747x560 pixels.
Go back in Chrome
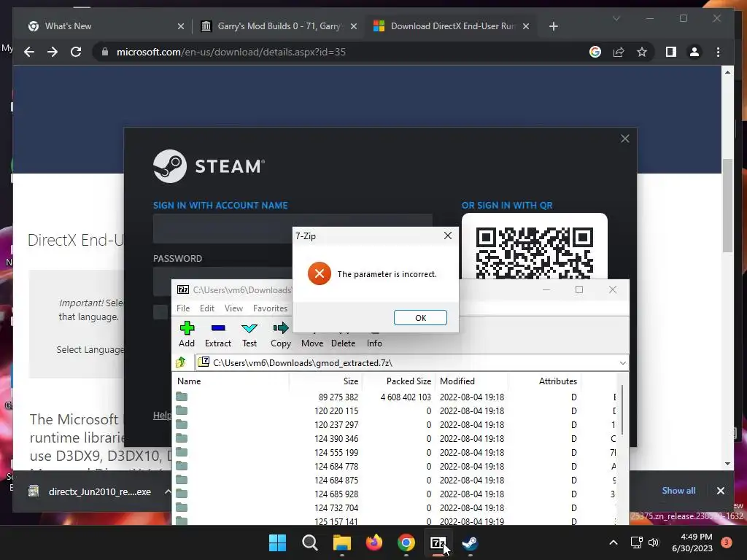point(29,52)
